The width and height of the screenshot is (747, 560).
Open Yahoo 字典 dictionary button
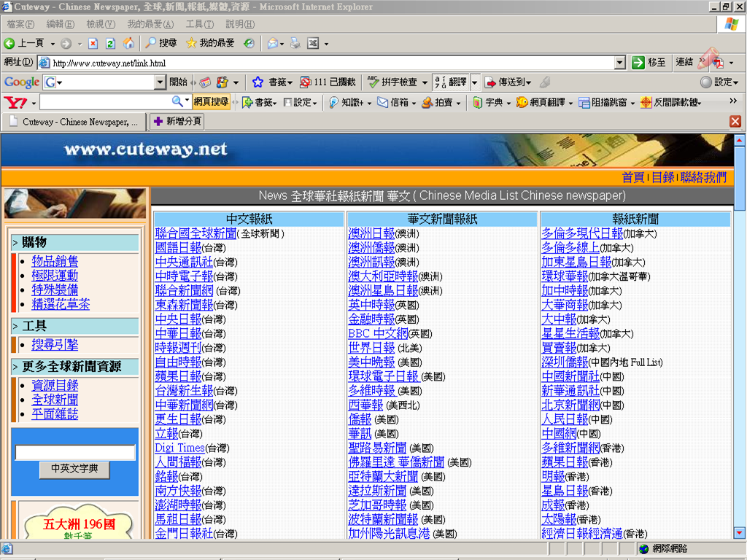point(488,102)
